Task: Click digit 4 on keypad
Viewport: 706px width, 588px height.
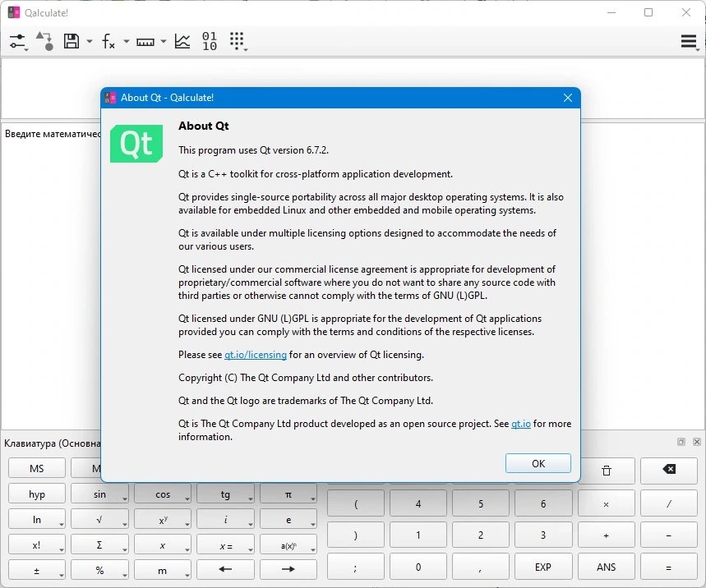Action: 418,503
